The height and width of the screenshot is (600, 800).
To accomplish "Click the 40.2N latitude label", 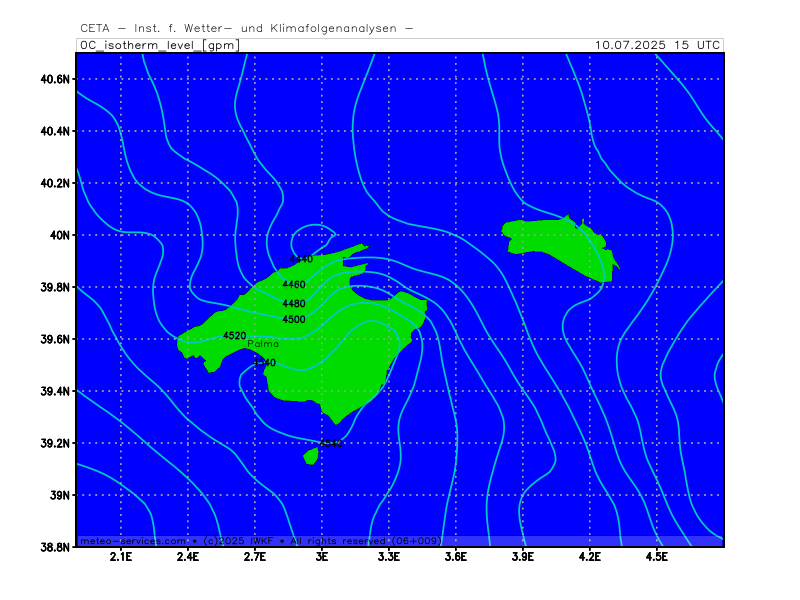I will (55, 183).
